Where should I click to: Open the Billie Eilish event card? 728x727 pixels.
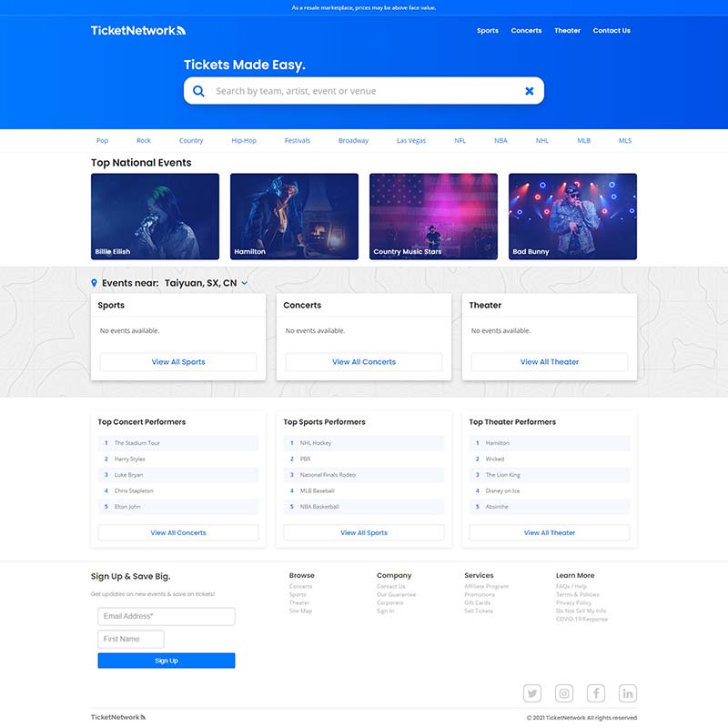(x=155, y=217)
